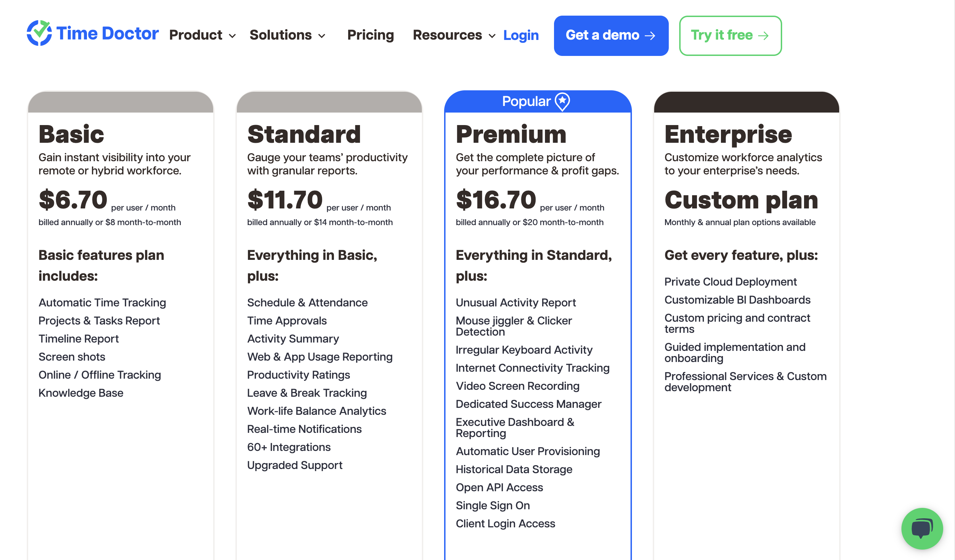Open the Pricing menu item

pyautogui.click(x=370, y=35)
